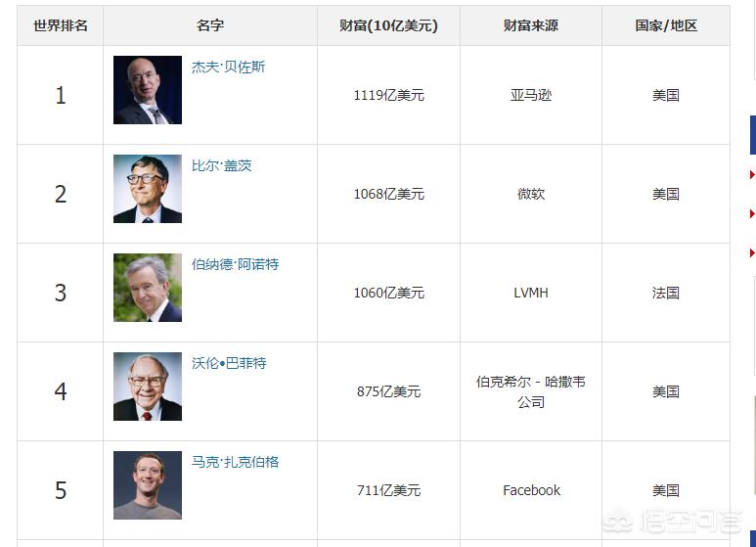Screen dimensions: 756x547
Task: Click the 世界排名 column header
Action: pos(61,25)
